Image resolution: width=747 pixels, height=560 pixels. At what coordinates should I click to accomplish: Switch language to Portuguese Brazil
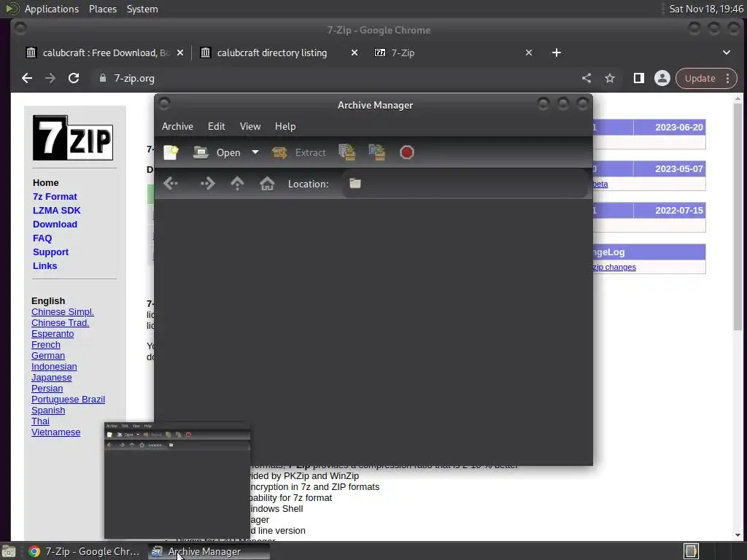click(68, 400)
